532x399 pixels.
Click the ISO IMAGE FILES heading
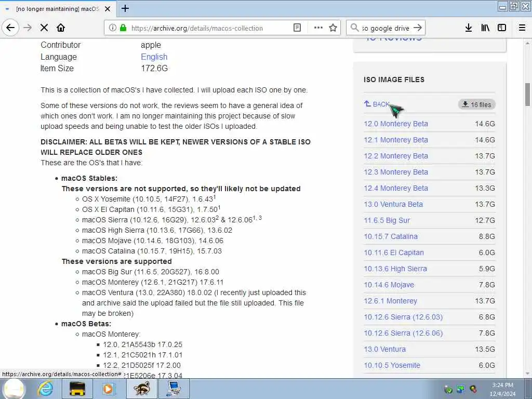coord(394,79)
